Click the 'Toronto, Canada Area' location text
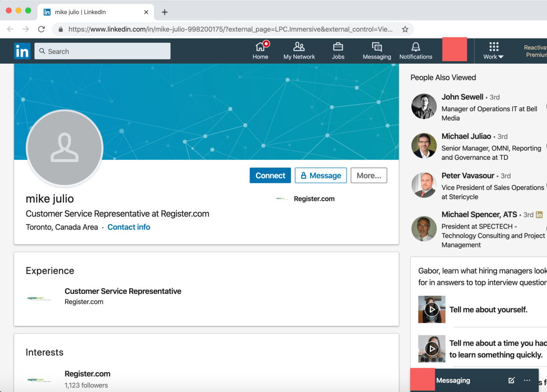This screenshot has height=392, width=547. point(62,227)
